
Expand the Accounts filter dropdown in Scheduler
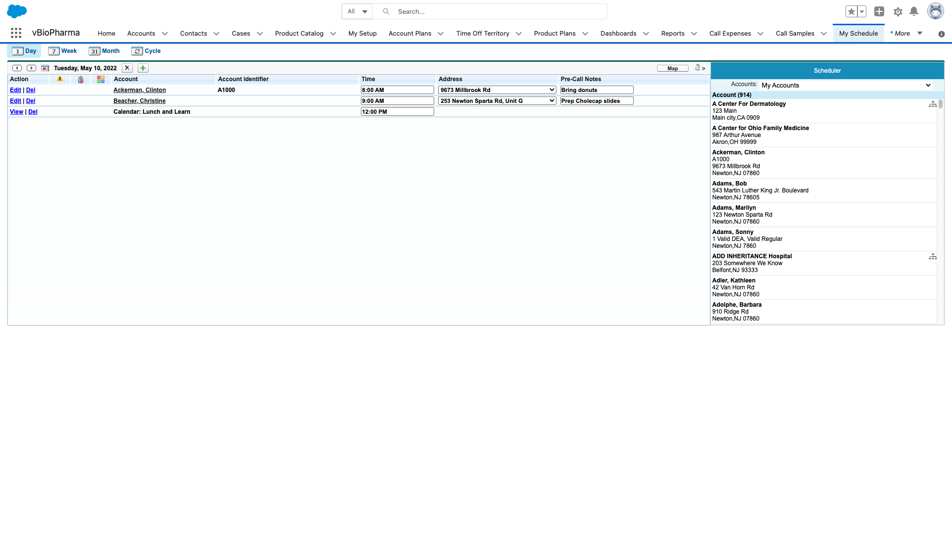(x=846, y=85)
